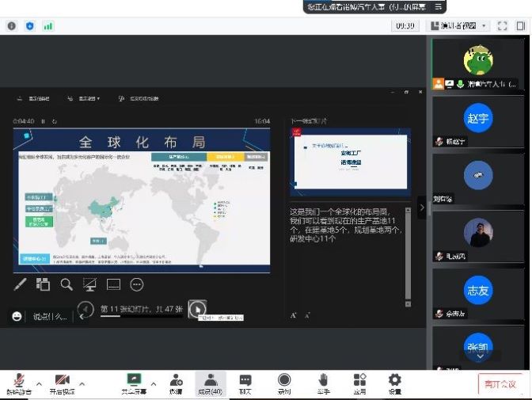The height and width of the screenshot is (400, 532).
Task: Click the red Leave Meeting button
Action: 500,384
